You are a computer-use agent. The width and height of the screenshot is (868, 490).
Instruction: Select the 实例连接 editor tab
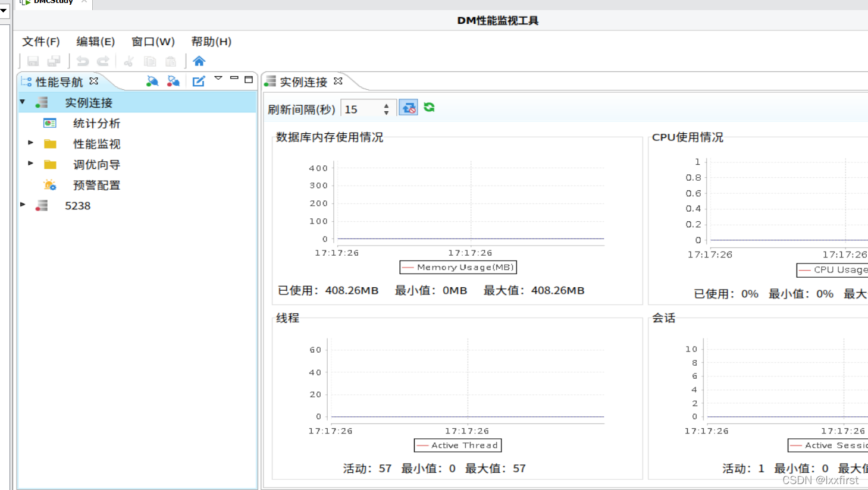303,81
